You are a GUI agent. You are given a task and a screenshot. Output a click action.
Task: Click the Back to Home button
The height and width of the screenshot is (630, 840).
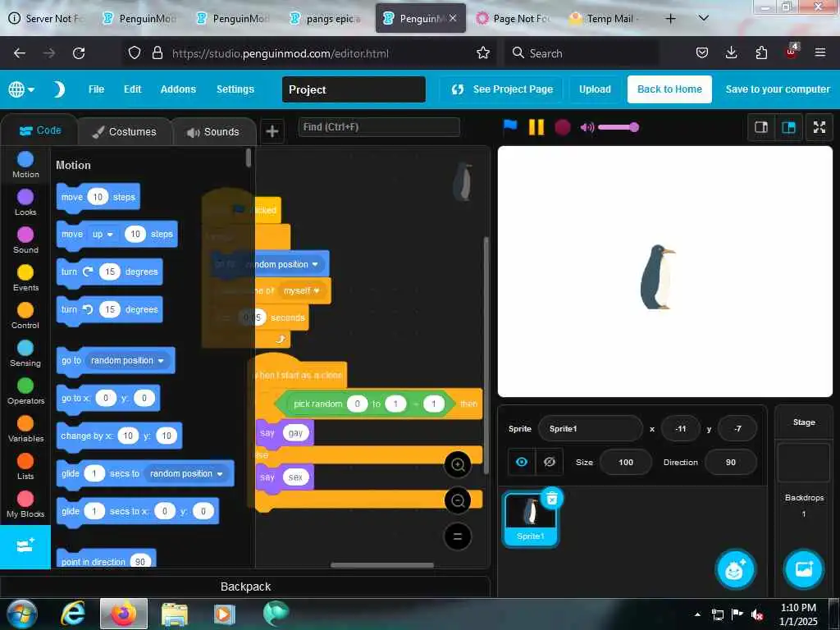[669, 89]
